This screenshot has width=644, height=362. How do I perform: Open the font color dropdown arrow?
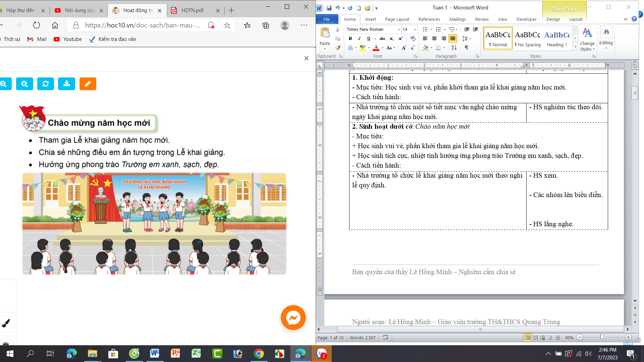(x=382, y=48)
